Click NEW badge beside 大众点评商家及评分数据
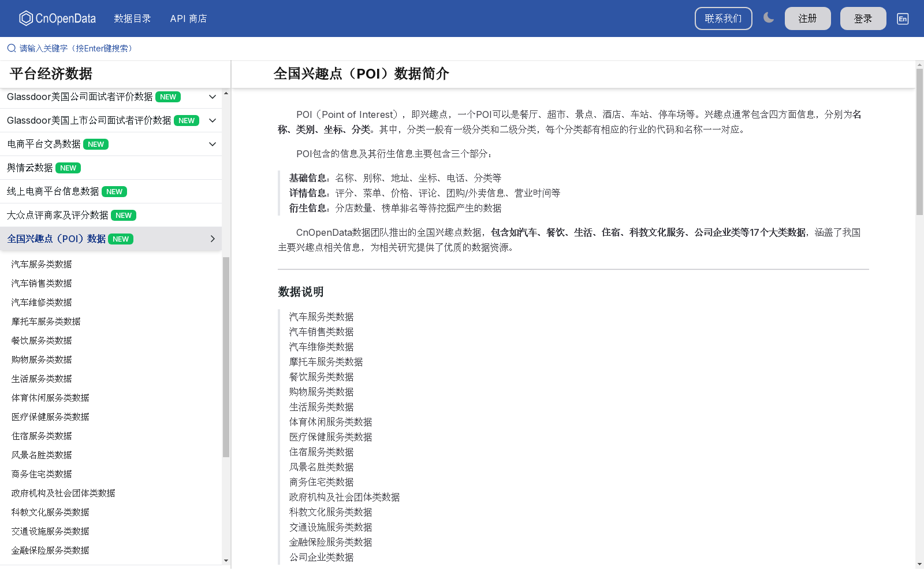This screenshot has width=924, height=578. tap(124, 216)
